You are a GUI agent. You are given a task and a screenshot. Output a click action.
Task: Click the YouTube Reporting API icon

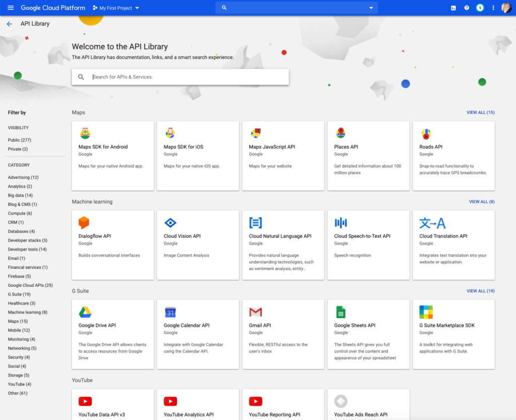click(x=255, y=401)
